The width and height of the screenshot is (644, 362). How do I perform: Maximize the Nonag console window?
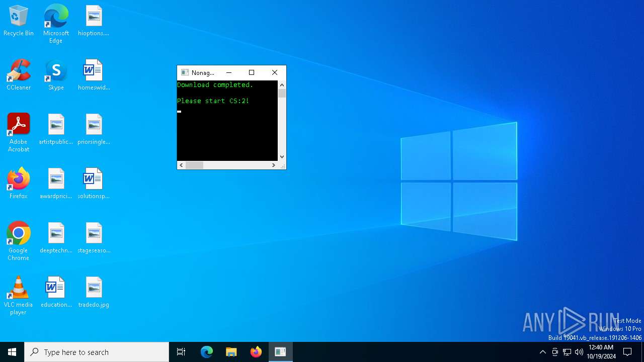(x=252, y=72)
